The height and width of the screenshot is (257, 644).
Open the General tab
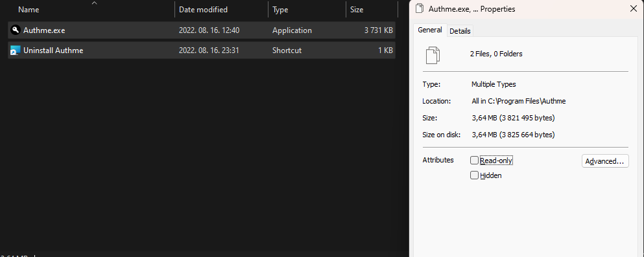click(429, 30)
